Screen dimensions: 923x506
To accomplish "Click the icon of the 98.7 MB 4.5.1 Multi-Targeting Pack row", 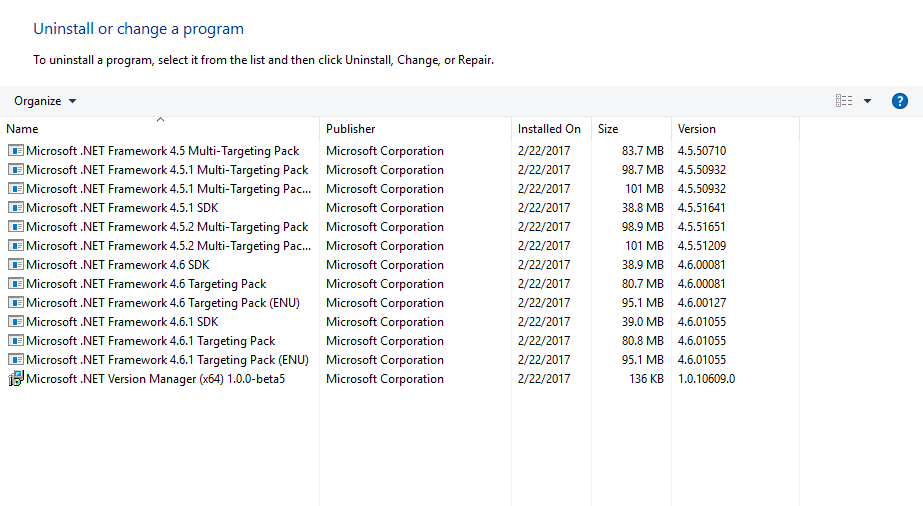I will (16, 169).
